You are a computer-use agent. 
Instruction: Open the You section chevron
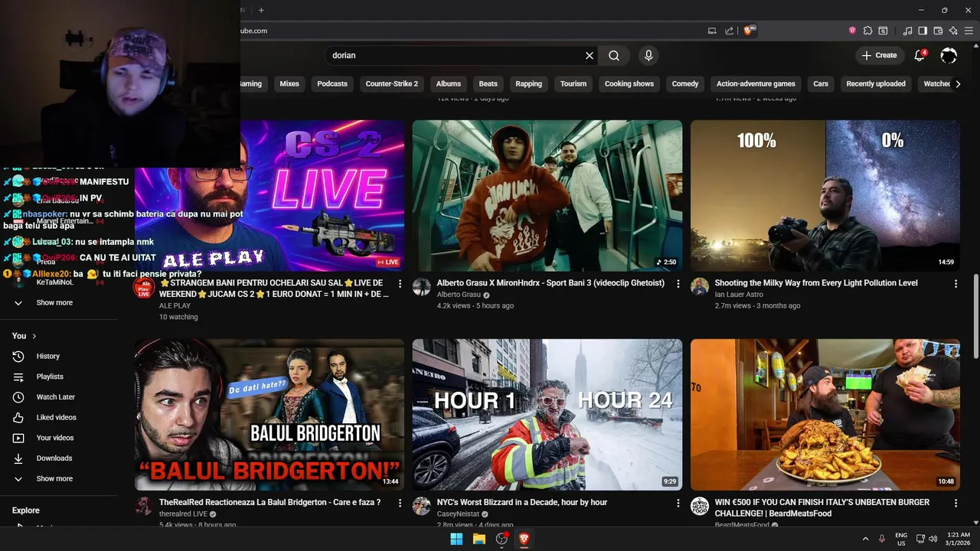(x=34, y=336)
